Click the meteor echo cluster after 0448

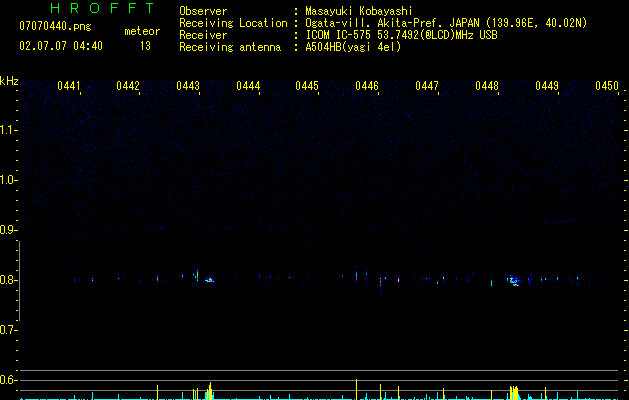coord(513,280)
